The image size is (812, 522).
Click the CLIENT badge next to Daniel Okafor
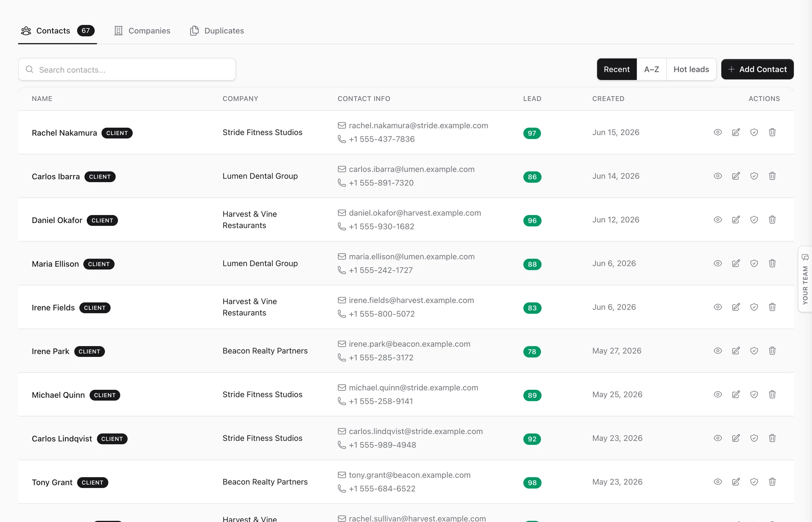pyautogui.click(x=102, y=221)
